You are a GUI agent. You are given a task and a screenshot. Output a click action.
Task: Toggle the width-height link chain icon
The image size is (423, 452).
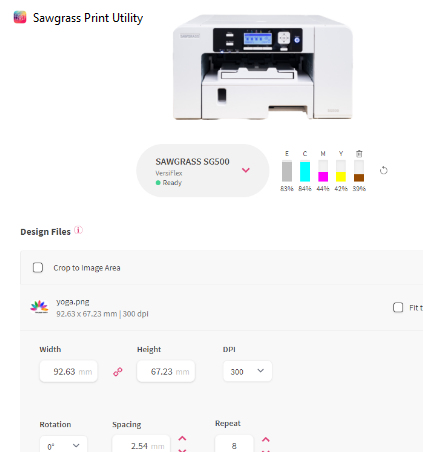tap(118, 372)
